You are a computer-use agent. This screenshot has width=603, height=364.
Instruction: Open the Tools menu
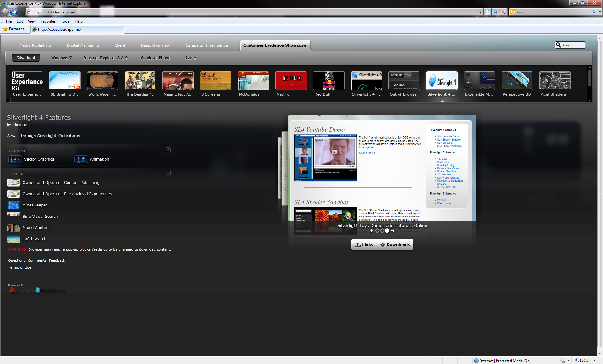point(65,21)
